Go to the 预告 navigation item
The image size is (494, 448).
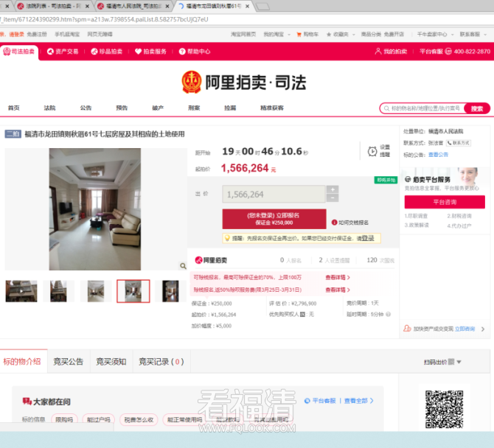122,108
